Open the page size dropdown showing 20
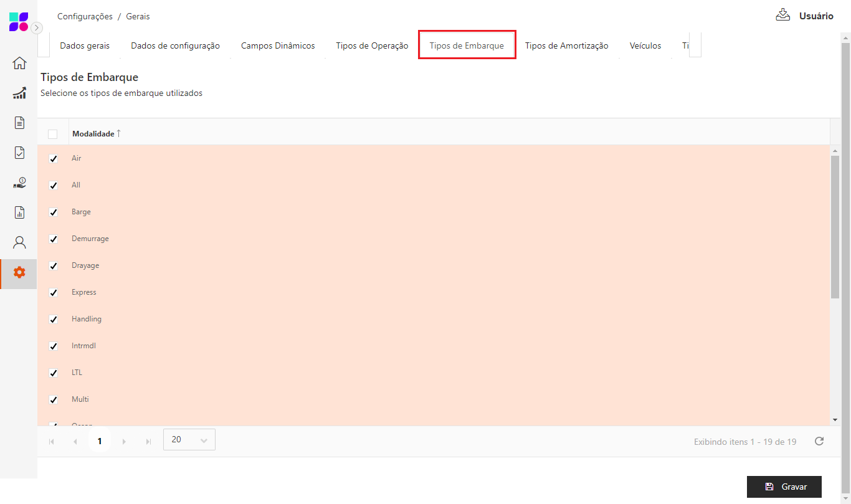The image size is (851, 504). [189, 440]
